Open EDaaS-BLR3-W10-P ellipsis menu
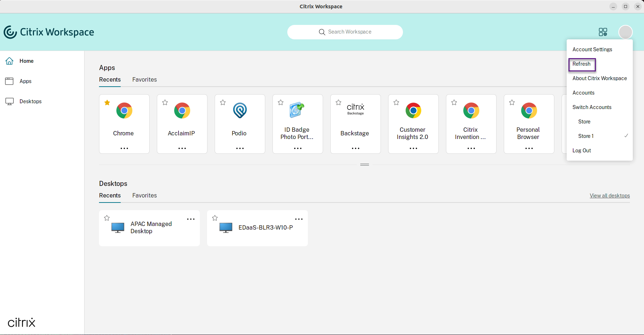This screenshot has width=644, height=335. pyautogui.click(x=299, y=219)
